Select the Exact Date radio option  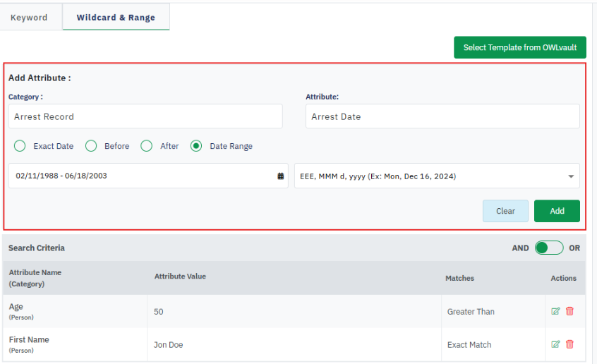[20, 146]
